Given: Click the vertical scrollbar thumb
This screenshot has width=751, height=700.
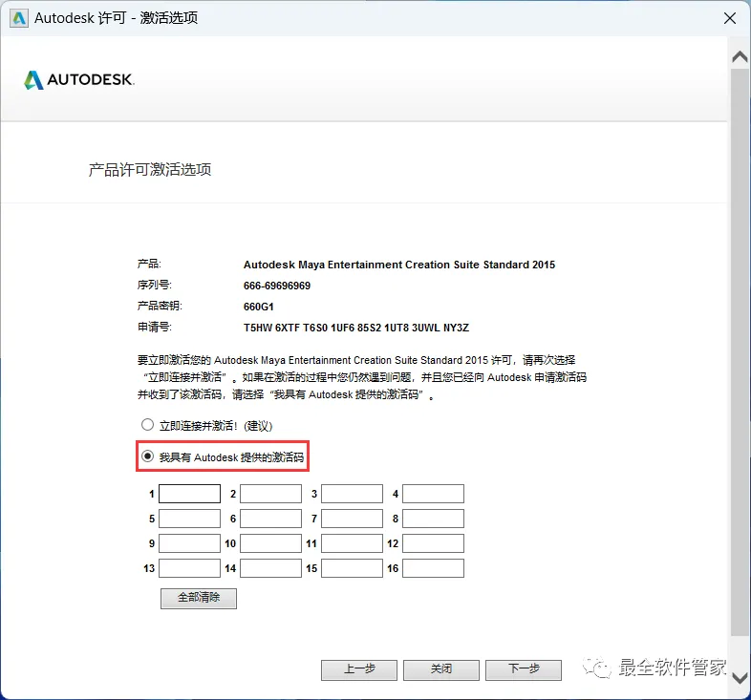Looking at the screenshot, I should tap(740, 352).
